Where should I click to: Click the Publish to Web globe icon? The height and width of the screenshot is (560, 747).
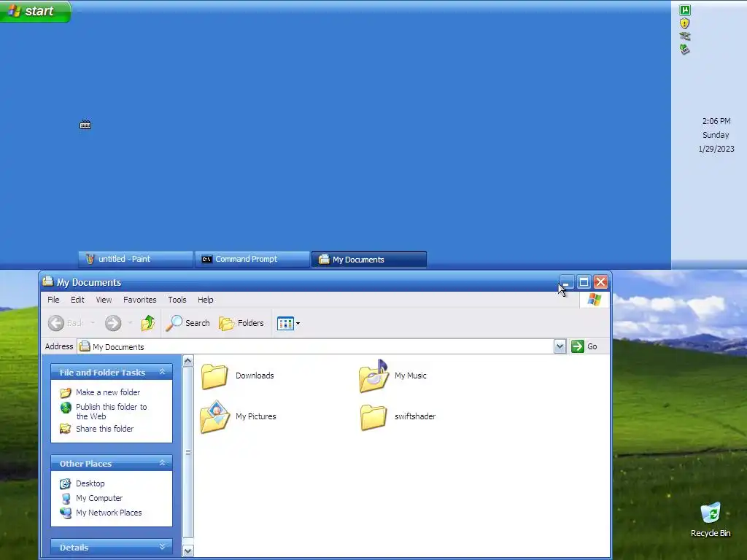65,408
